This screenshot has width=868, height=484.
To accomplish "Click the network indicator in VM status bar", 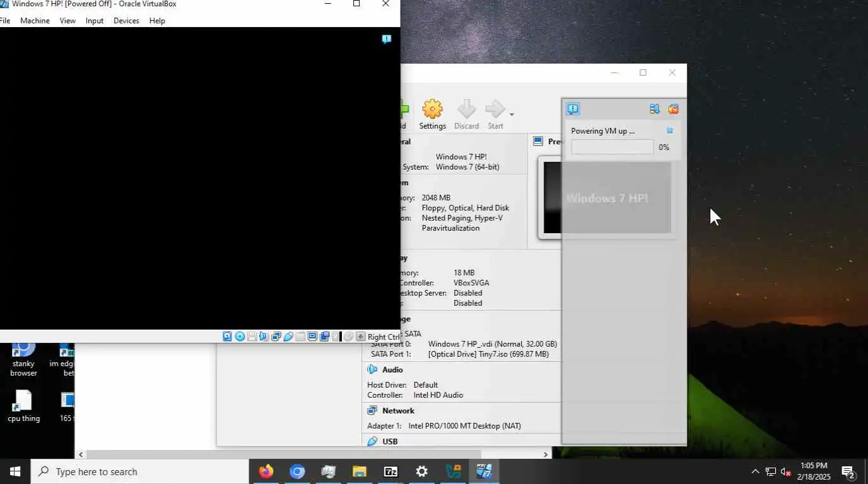I will tap(276, 337).
